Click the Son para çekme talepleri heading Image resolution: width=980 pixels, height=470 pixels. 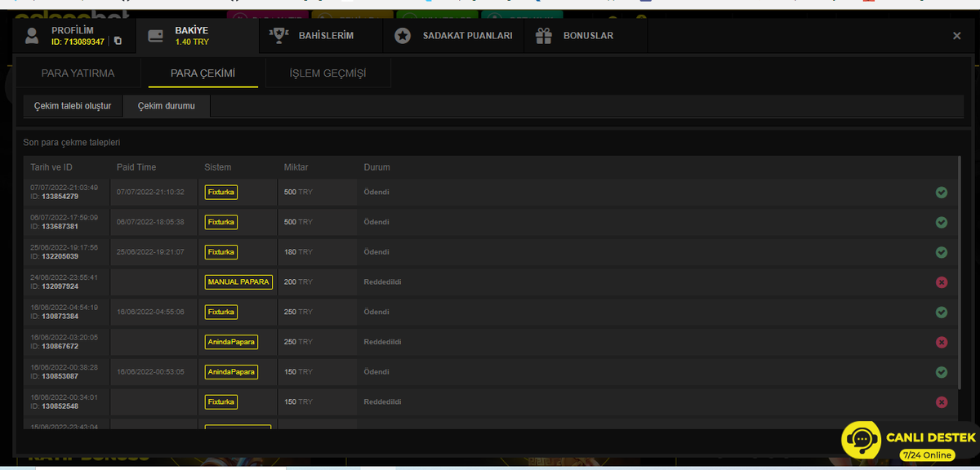point(72,142)
